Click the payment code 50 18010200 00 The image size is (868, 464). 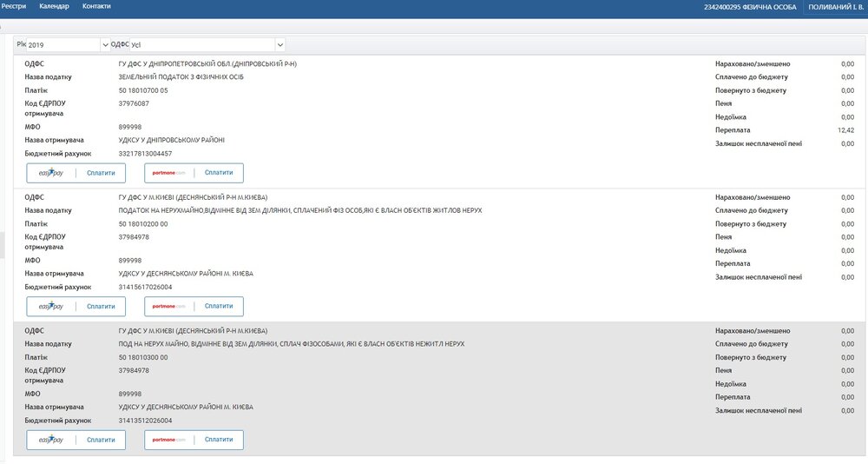click(143, 224)
